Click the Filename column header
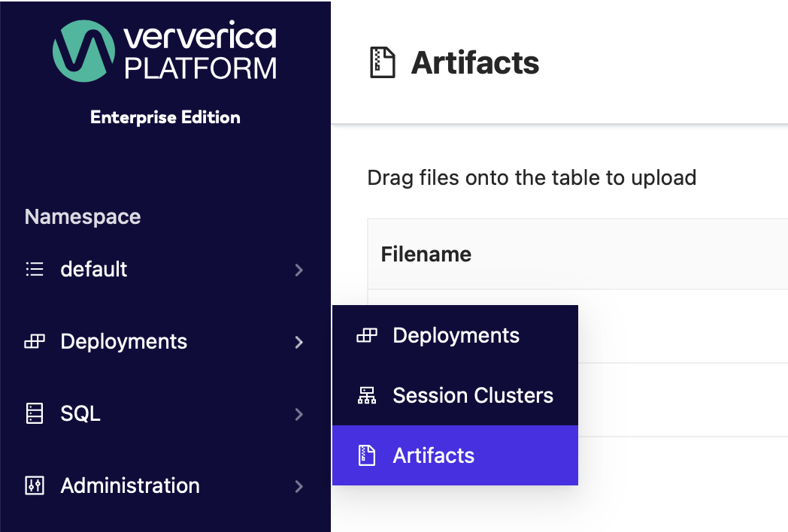The image size is (788, 532). click(x=426, y=254)
